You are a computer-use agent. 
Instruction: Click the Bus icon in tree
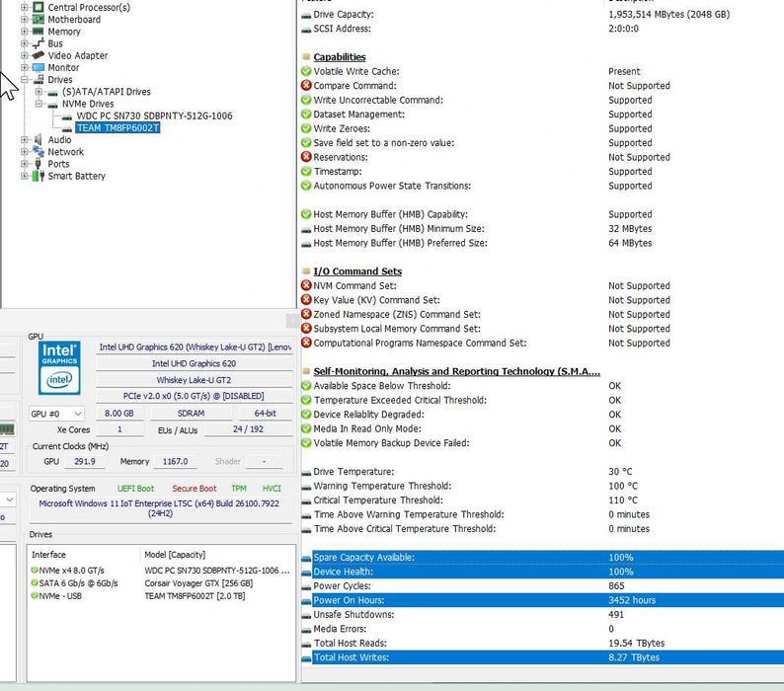pyautogui.click(x=38, y=43)
